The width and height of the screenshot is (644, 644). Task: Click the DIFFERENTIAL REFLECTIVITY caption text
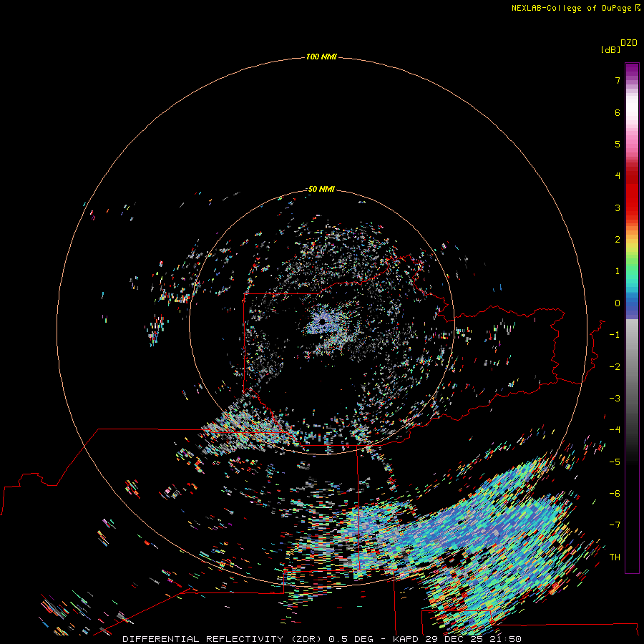click(203, 639)
